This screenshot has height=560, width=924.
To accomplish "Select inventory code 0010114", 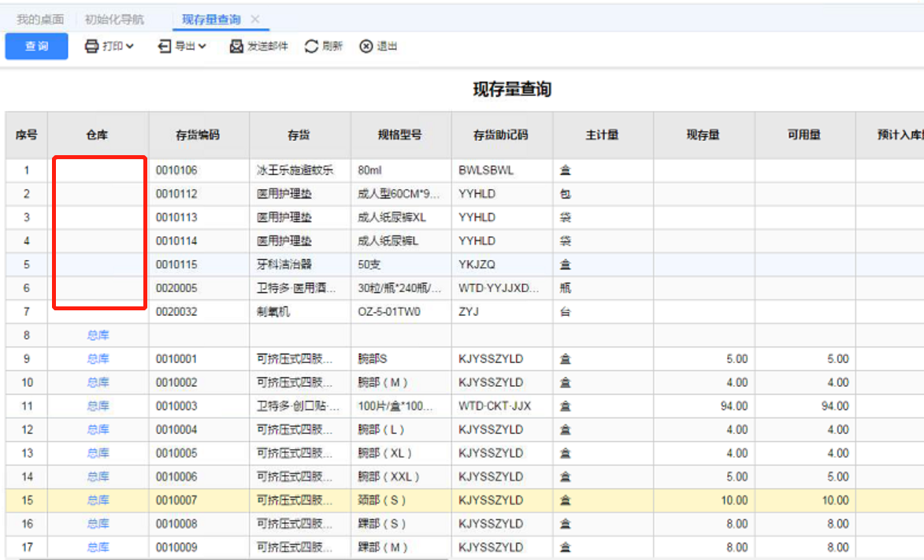I will click(x=176, y=241).
